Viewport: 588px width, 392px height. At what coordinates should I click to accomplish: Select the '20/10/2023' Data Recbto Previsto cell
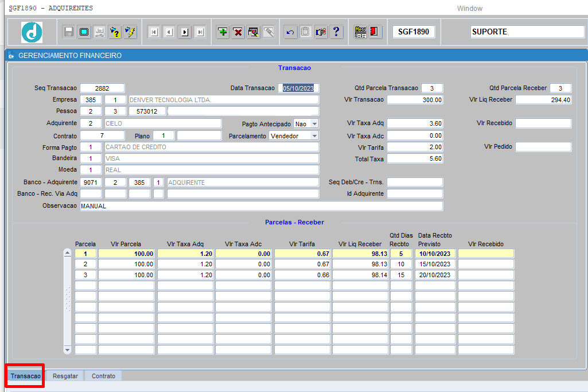pyautogui.click(x=435, y=275)
